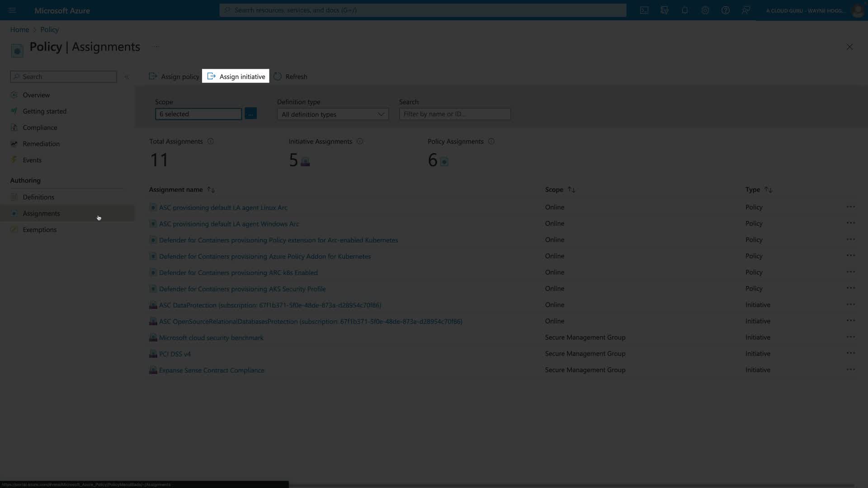Open the feedback icon in header

(745, 10)
